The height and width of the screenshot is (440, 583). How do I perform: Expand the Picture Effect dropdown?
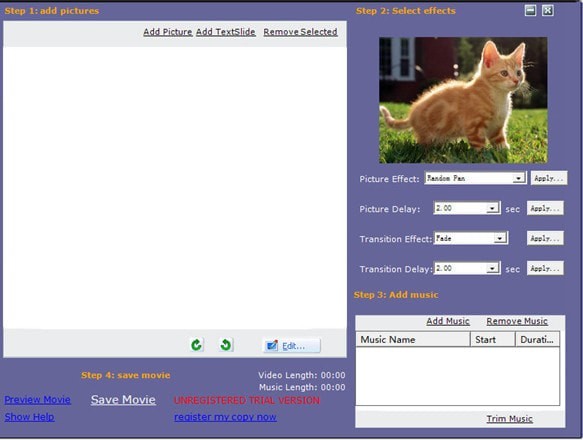518,179
